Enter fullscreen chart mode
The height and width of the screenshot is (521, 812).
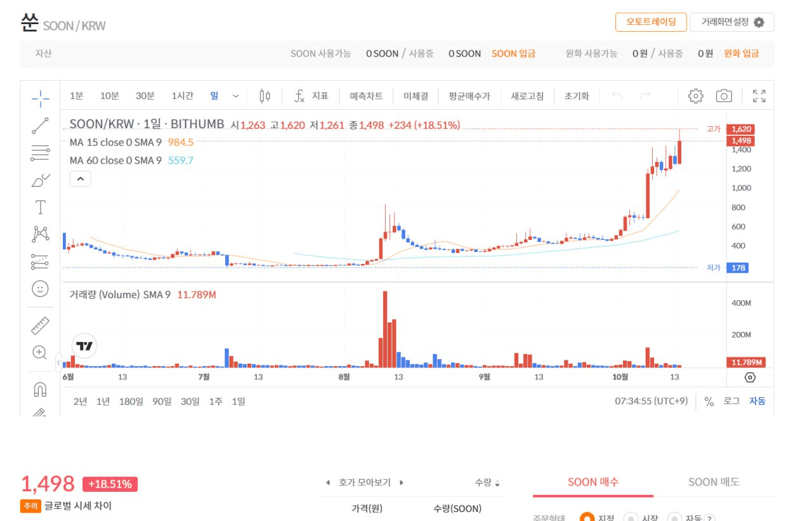759,96
